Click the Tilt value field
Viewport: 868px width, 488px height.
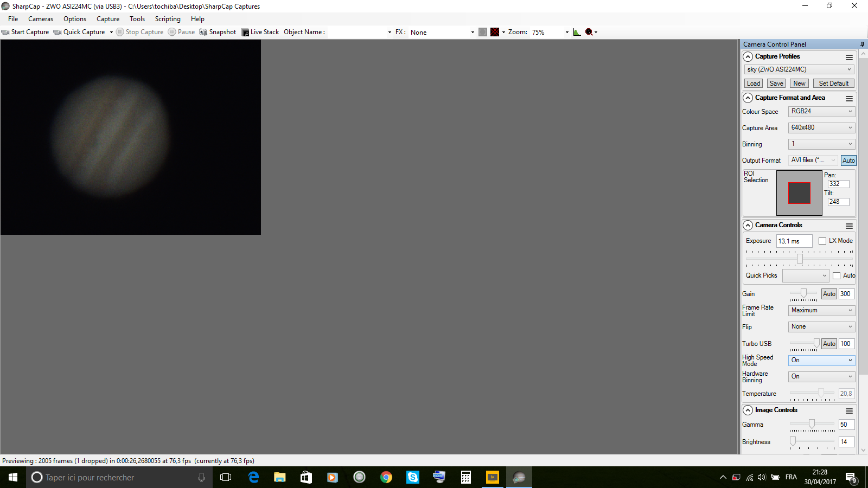838,202
